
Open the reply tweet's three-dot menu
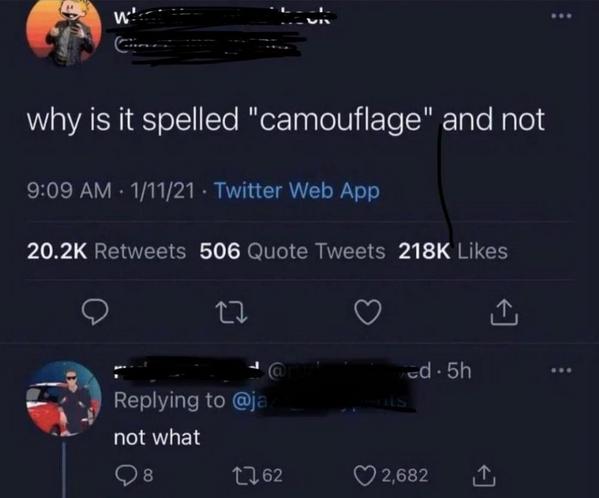pos(561,370)
